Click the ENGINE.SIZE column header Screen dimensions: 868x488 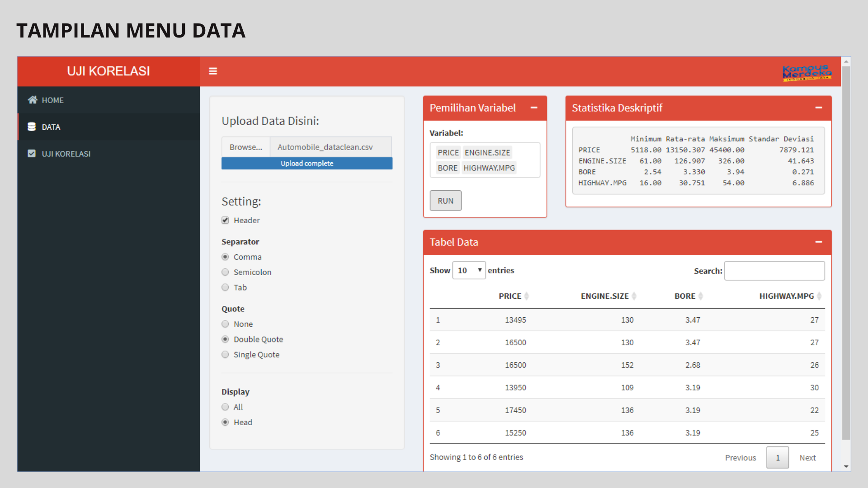[605, 296]
